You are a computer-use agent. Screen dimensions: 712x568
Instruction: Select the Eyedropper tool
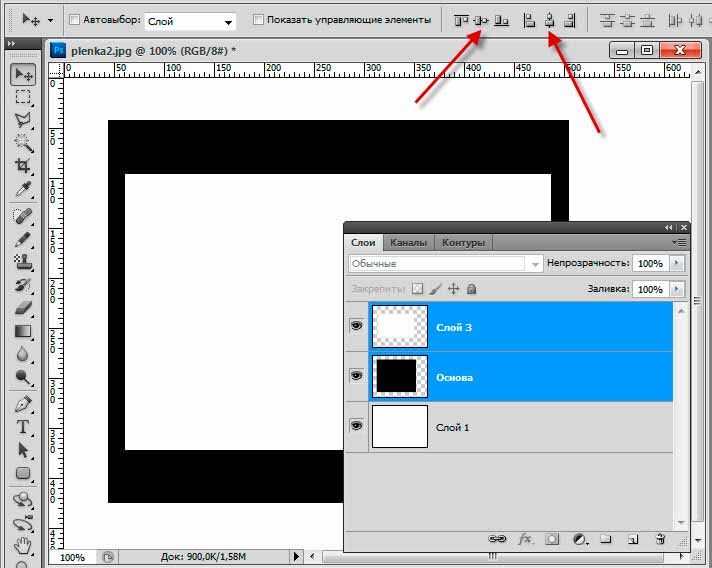(22, 189)
